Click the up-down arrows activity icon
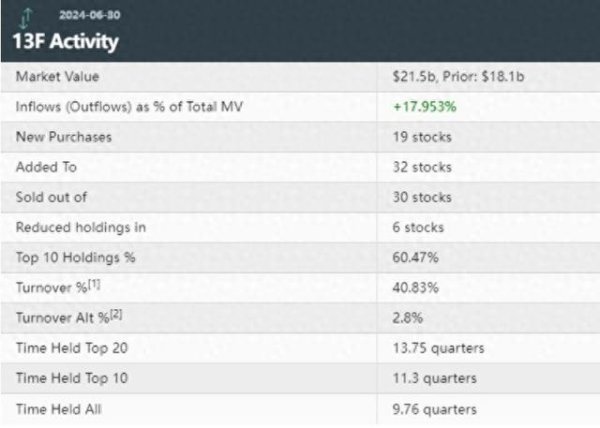The width and height of the screenshot is (600, 428). coord(26,18)
